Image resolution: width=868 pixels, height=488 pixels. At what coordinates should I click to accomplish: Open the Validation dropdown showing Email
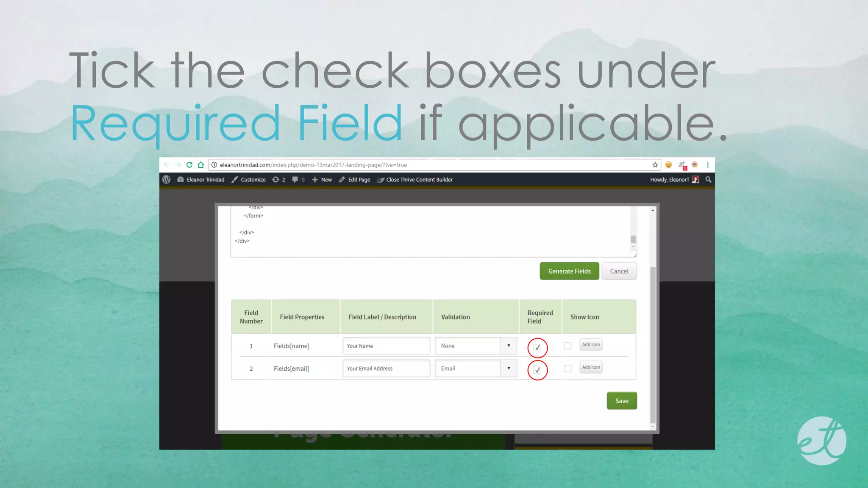476,369
